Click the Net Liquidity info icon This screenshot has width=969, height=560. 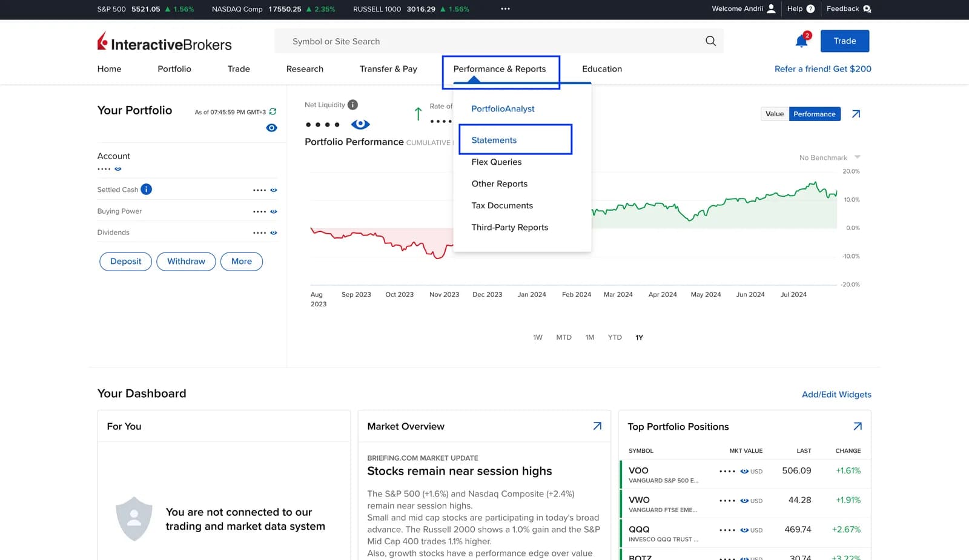(352, 105)
